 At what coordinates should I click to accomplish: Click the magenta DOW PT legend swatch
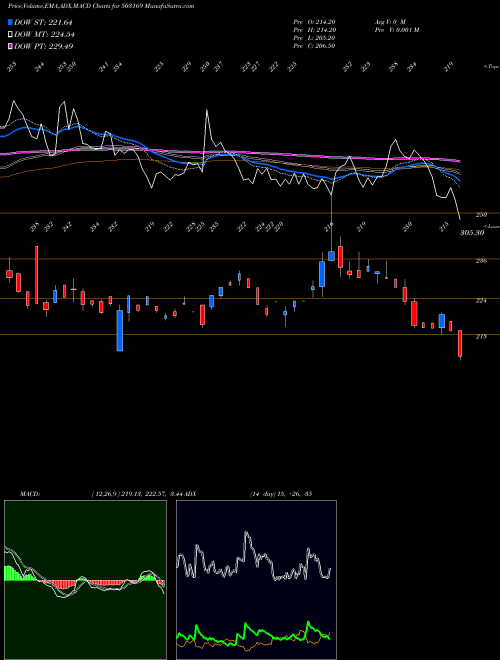pos(10,46)
